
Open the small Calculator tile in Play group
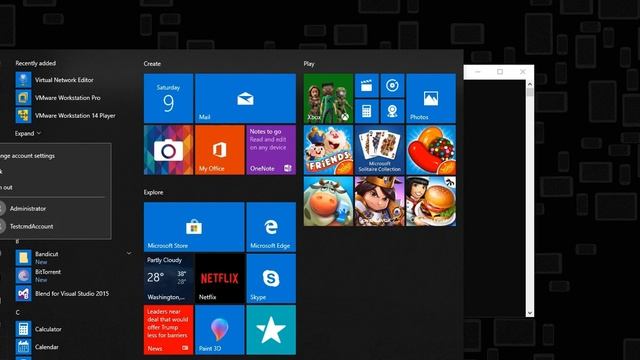tap(367, 111)
